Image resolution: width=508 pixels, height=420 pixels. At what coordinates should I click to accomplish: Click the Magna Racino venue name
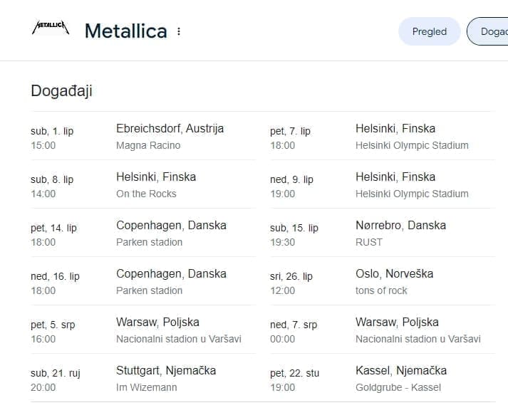tap(148, 145)
